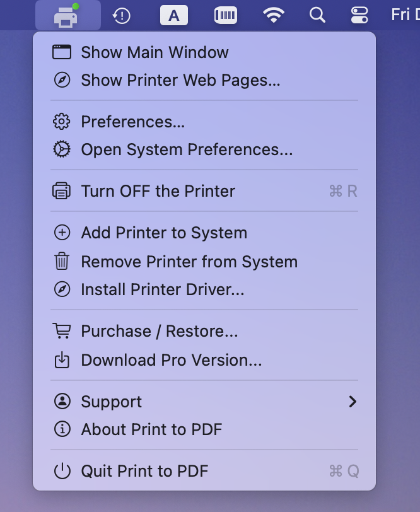Click the keyboard input source 'A' icon
Screen dimensions: 420x512
[x=174, y=15]
